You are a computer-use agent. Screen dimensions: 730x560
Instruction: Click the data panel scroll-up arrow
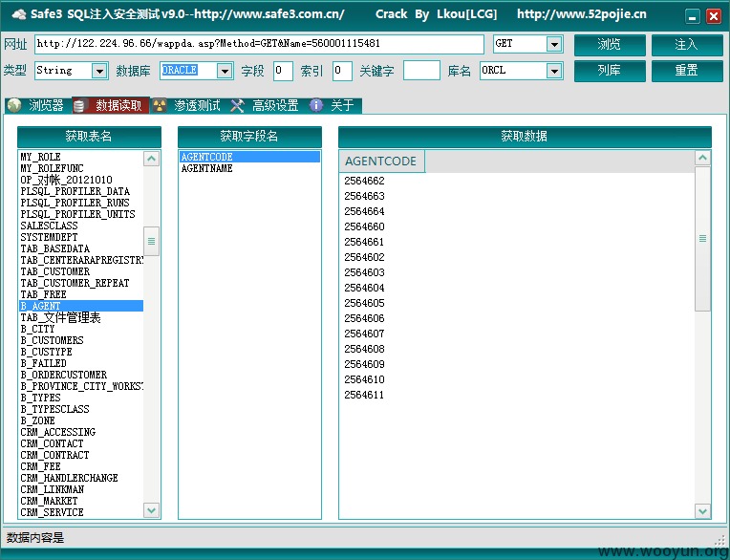tap(702, 159)
